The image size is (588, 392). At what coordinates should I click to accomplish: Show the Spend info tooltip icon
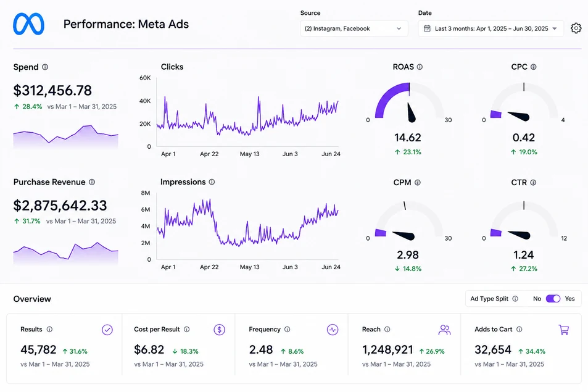(45, 67)
